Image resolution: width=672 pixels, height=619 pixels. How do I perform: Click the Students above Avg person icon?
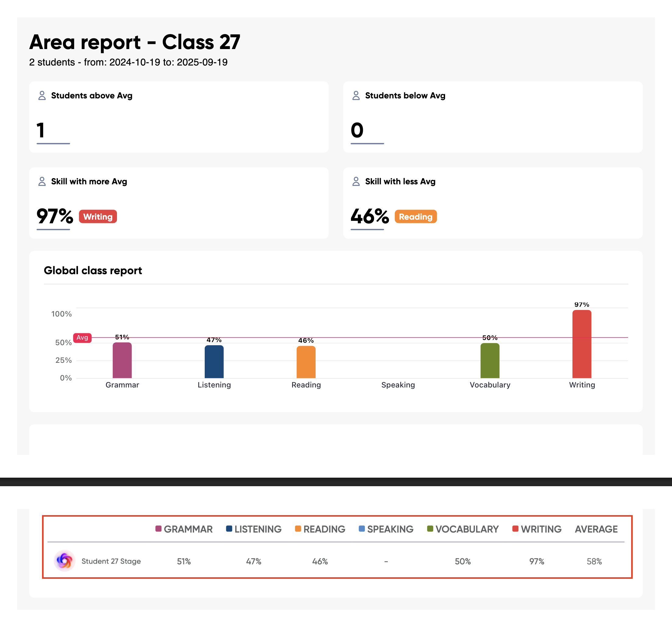[42, 96]
